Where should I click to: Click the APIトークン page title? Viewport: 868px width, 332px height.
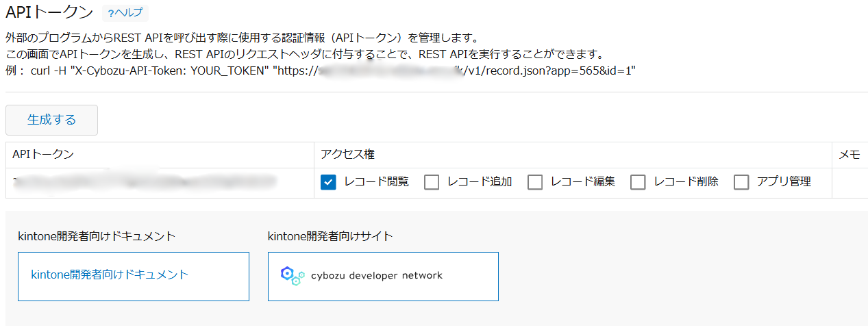click(x=49, y=12)
